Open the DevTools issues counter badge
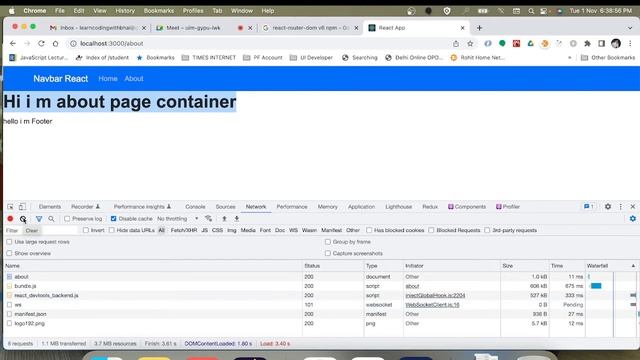The width and height of the screenshot is (640, 360). pos(589,207)
